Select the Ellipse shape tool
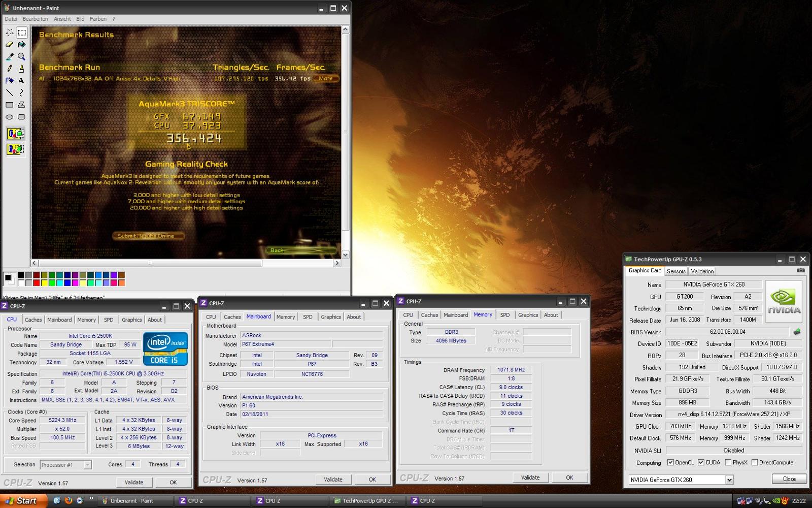The height and width of the screenshot is (508, 812). tap(10, 117)
